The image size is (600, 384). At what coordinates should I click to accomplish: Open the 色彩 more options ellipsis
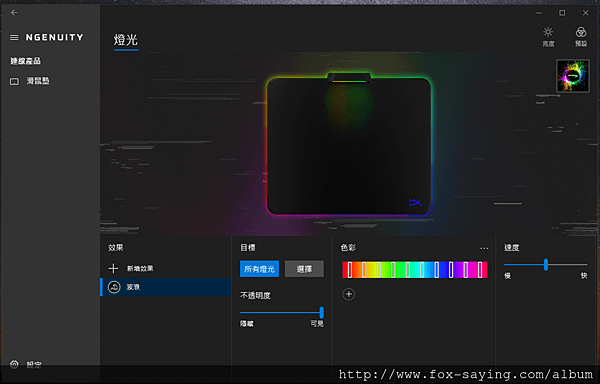tap(484, 248)
